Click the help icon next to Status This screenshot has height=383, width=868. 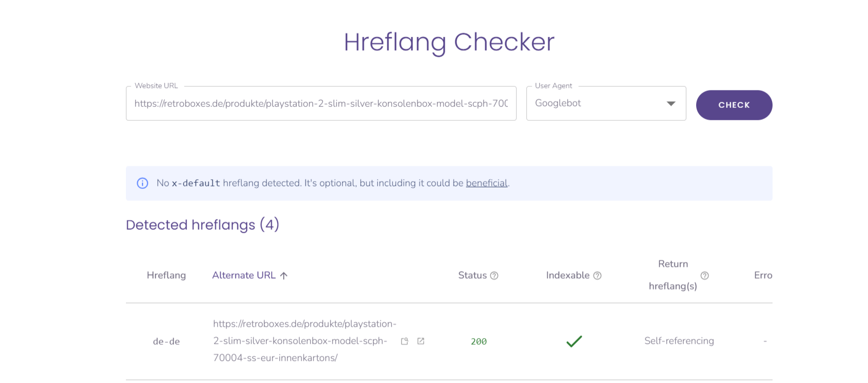(494, 276)
